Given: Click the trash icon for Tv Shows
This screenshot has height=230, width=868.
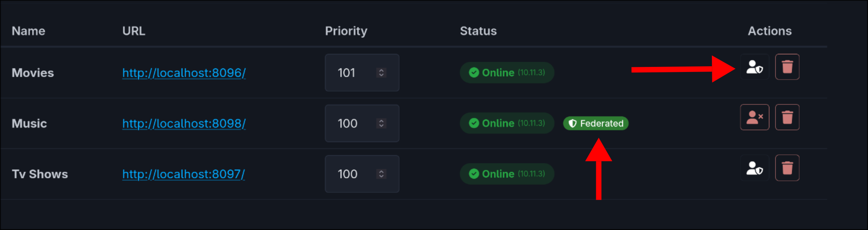Looking at the screenshot, I should [x=787, y=168].
